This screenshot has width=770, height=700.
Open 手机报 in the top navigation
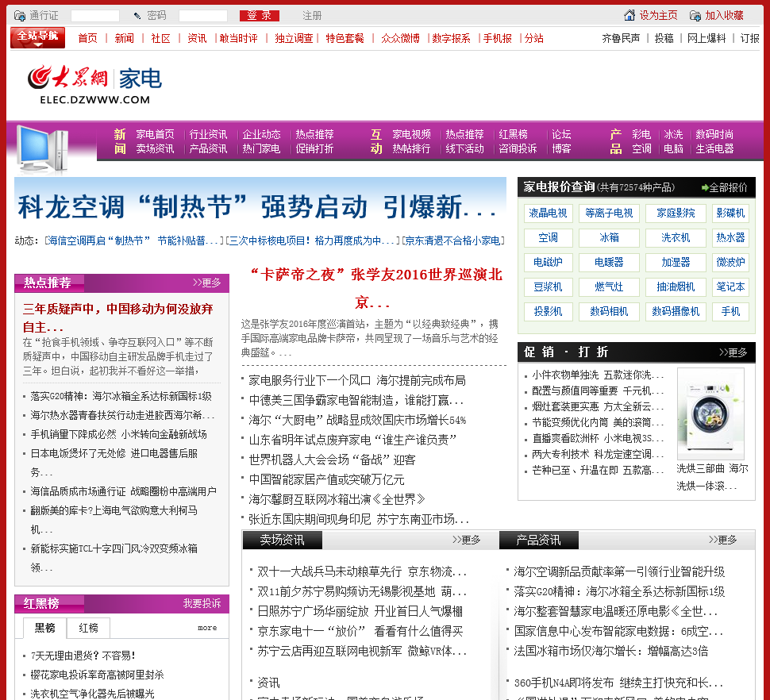(498, 38)
